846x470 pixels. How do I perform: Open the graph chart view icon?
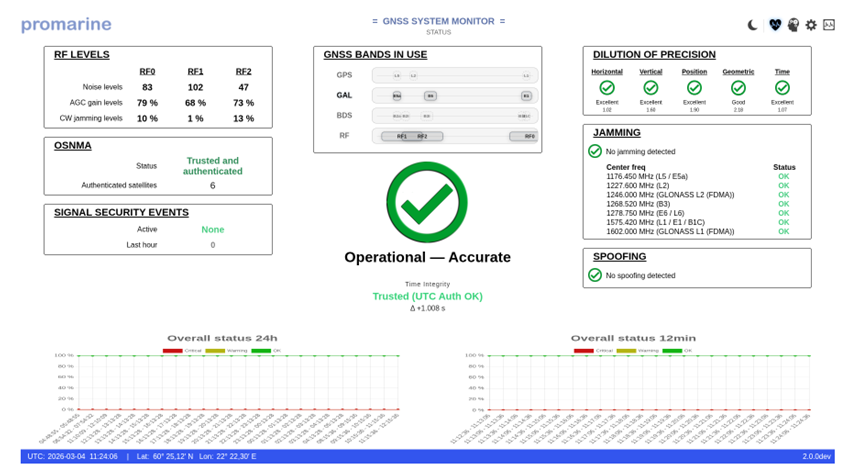tap(829, 25)
